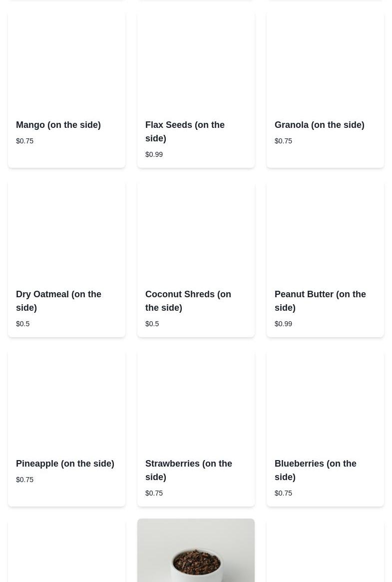Click the $0.5 price under Coconut Shreds
The width and height of the screenshot is (392, 582).
[152, 324]
